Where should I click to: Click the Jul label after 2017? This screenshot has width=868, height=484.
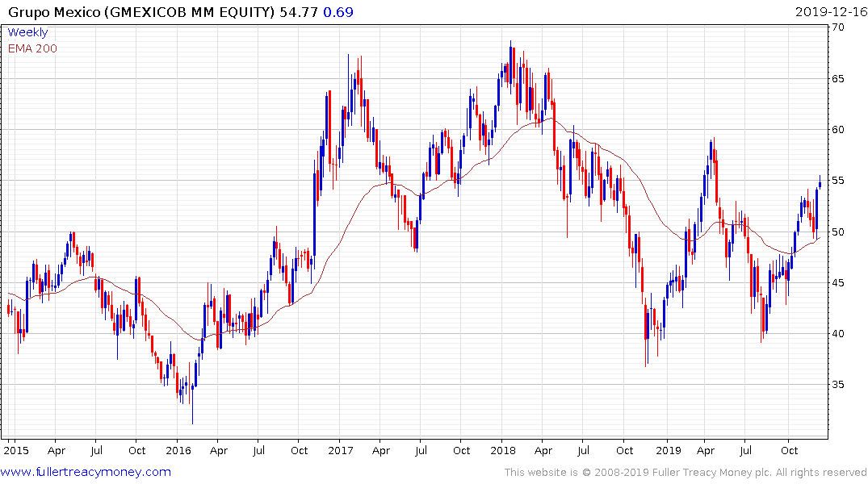tap(421, 450)
